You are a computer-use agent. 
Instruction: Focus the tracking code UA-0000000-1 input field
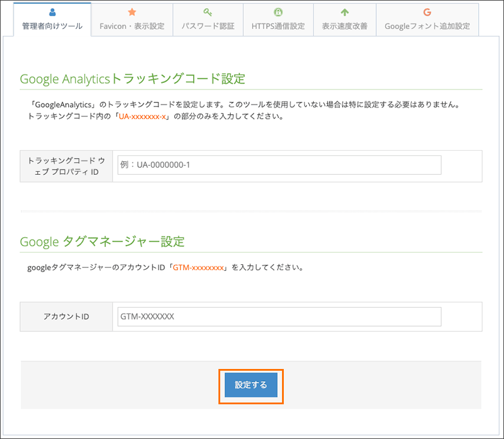[279, 165]
